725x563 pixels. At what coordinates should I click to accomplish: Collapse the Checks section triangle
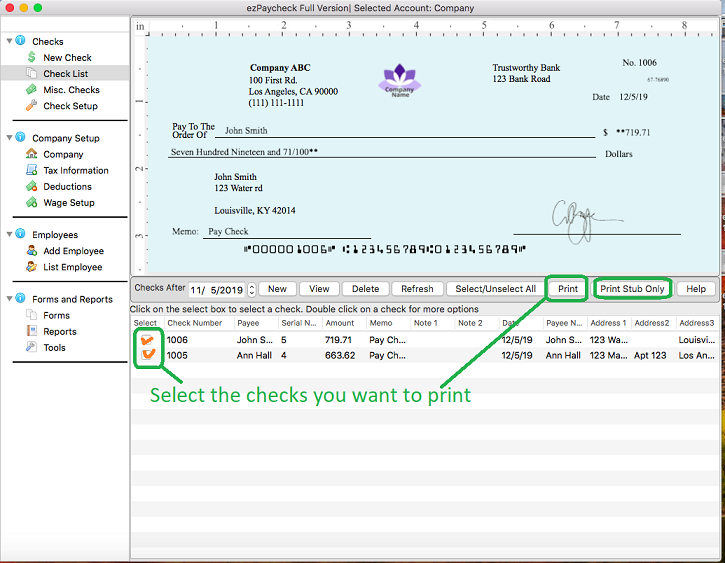(x=9, y=42)
